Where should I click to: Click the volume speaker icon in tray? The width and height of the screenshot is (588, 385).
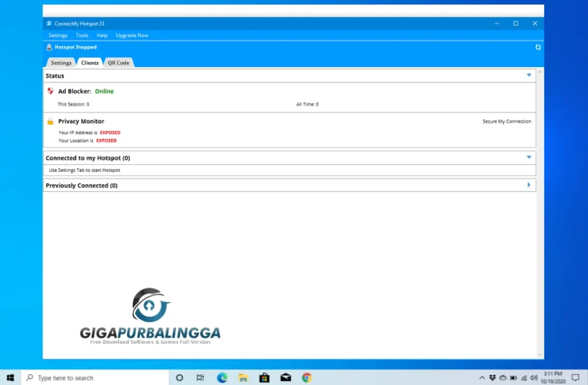tap(533, 378)
